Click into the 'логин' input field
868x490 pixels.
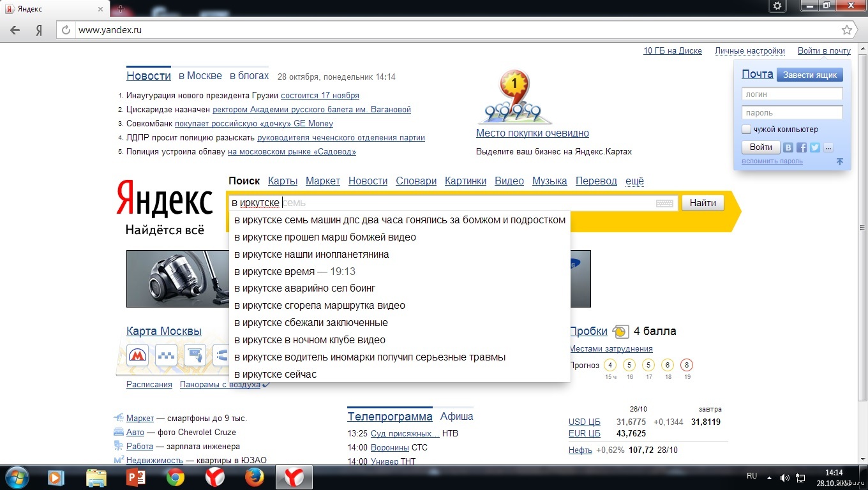click(792, 94)
